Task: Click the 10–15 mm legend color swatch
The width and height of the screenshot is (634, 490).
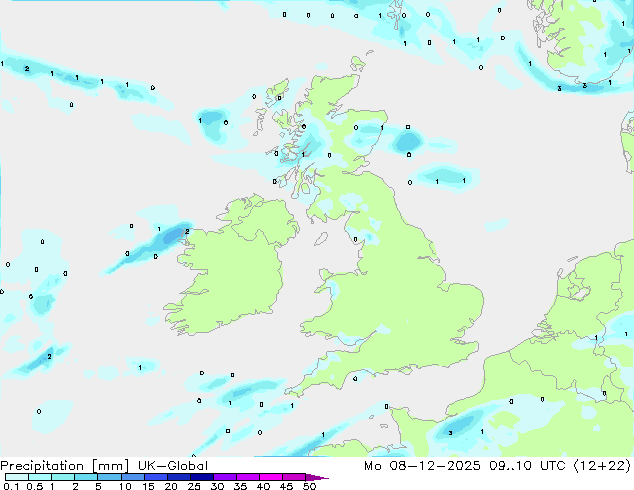Action: tap(132, 477)
